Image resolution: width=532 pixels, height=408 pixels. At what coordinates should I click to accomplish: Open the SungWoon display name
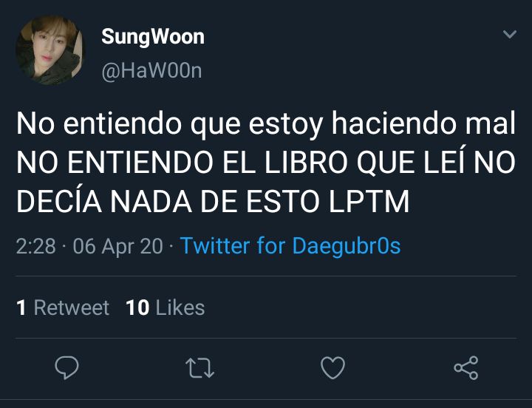click(153, 37)
